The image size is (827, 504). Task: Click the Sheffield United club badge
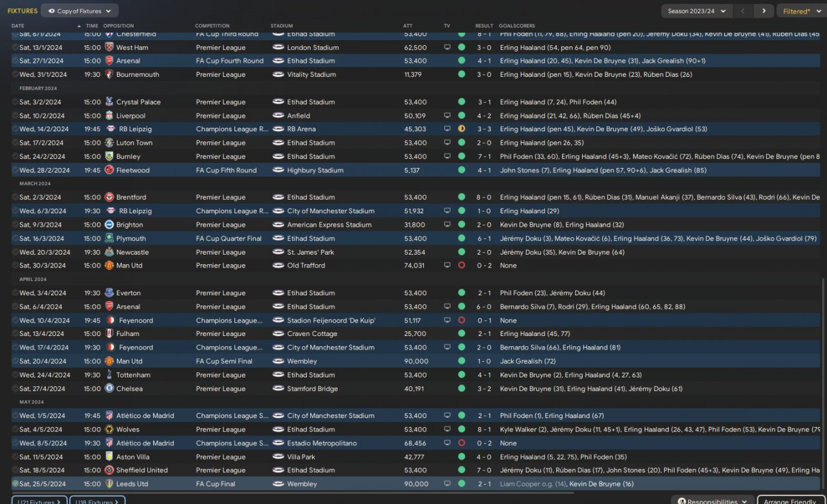pos(109,470)
